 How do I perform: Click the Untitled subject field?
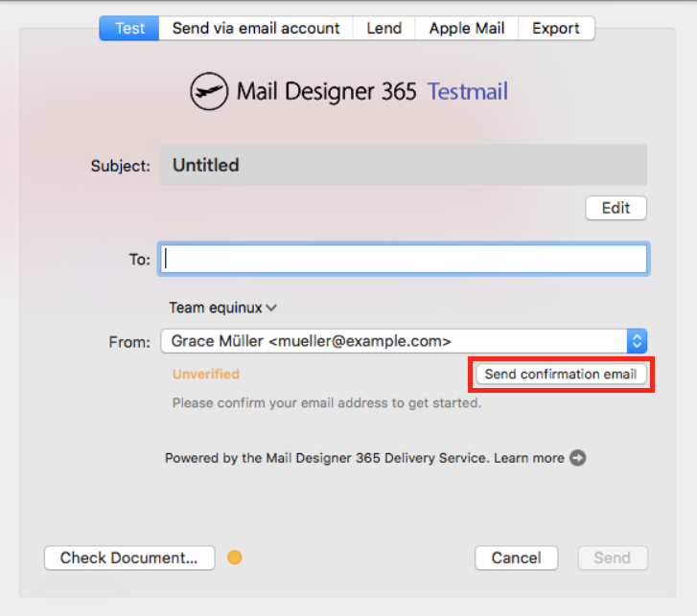pyautogui.click(x=404, y=165)
